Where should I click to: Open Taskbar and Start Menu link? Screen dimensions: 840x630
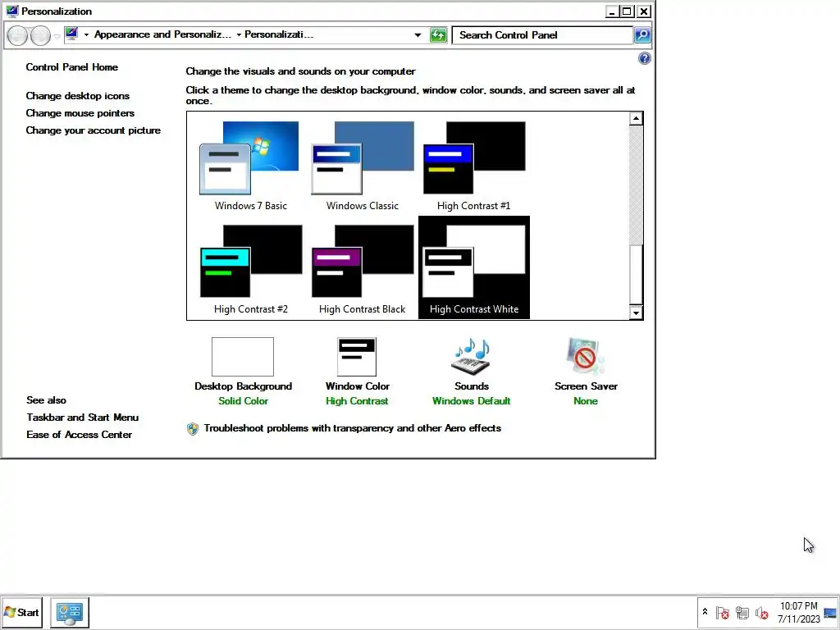pyautogui.click(x=83, y=418)
